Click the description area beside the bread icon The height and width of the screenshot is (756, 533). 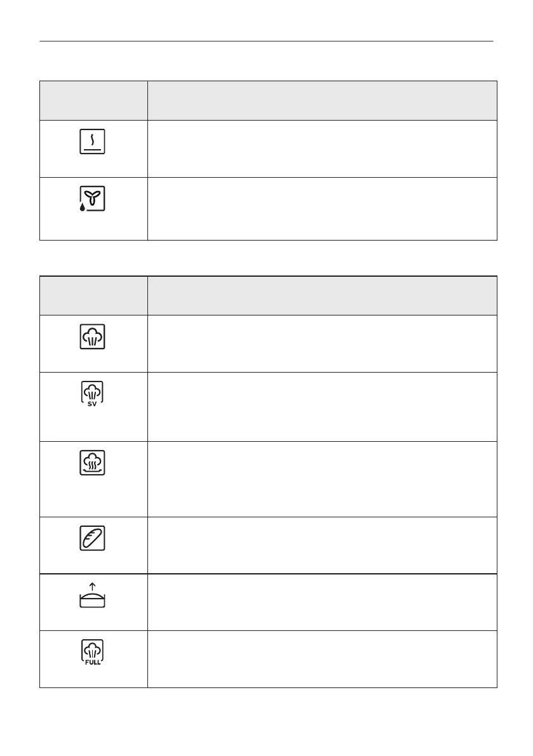pos(321,545)
